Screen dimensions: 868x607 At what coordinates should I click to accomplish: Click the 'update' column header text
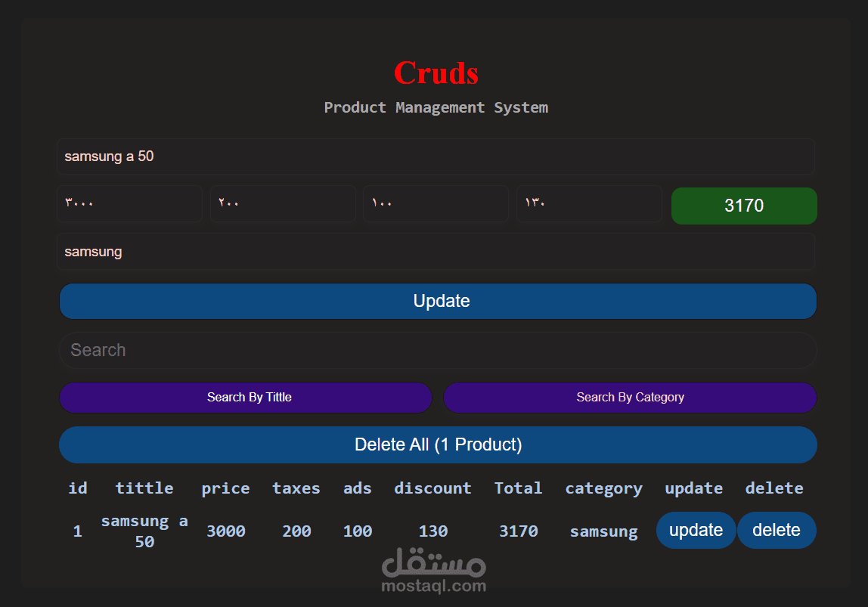click(x=693, y=488)
